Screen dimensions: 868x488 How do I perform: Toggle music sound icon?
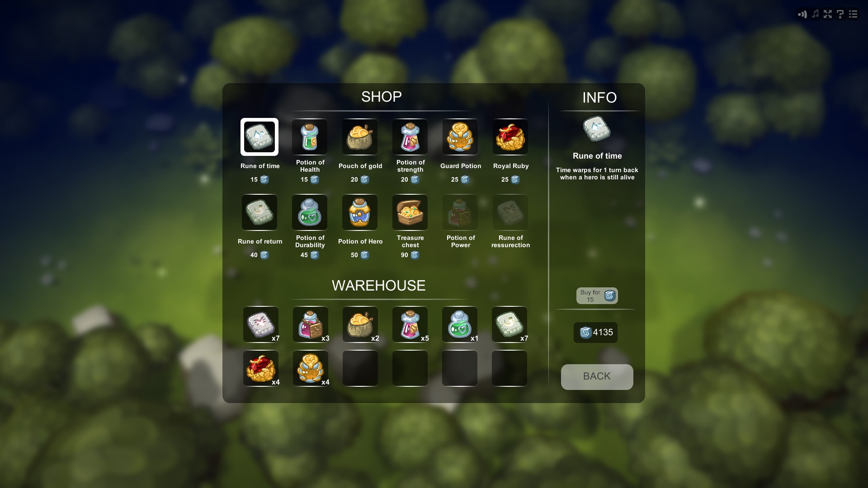click(x=815, y=13)
